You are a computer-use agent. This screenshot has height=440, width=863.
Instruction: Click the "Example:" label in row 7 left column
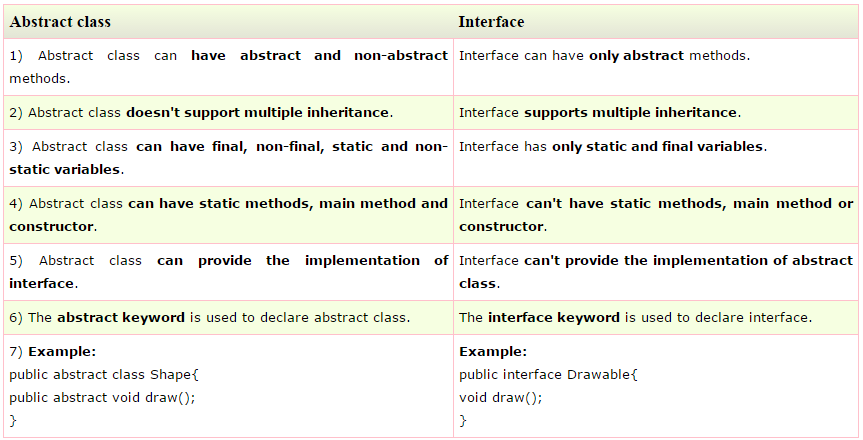(62, 352)
